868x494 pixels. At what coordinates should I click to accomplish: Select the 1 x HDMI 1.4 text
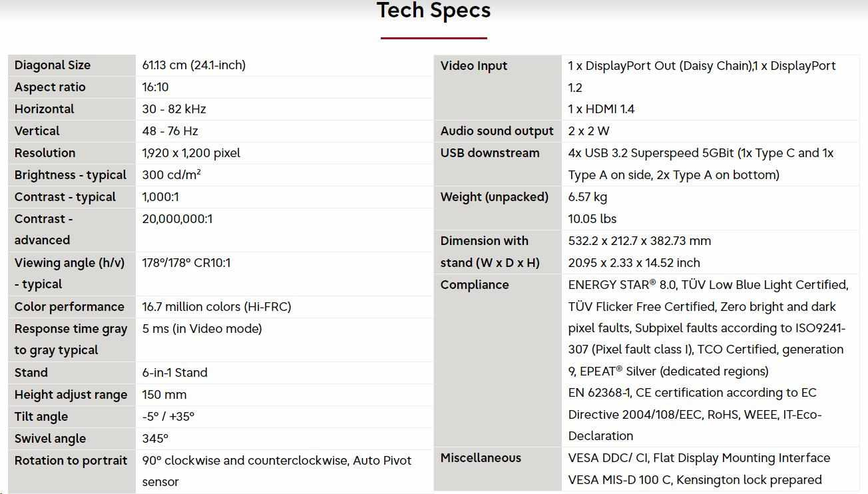pos(601,109)
